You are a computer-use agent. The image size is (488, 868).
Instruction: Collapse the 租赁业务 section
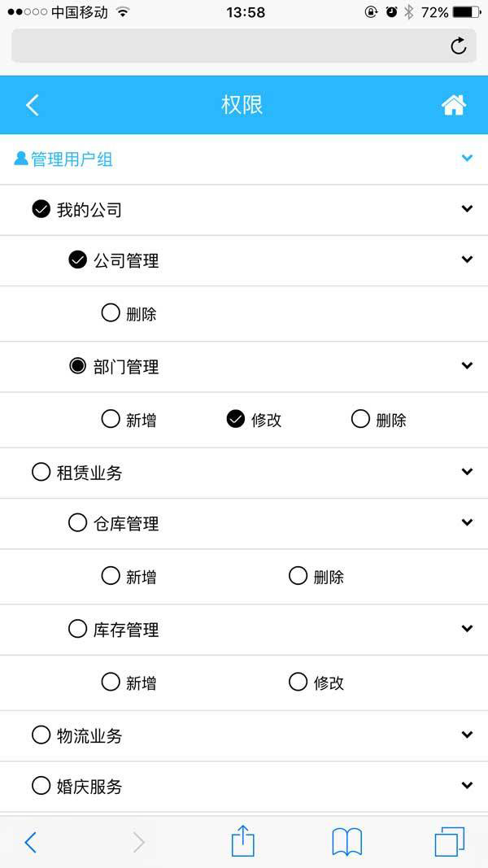466,470
